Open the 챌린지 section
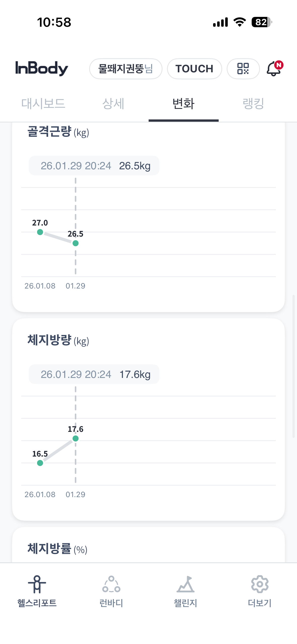 point(185,585)
